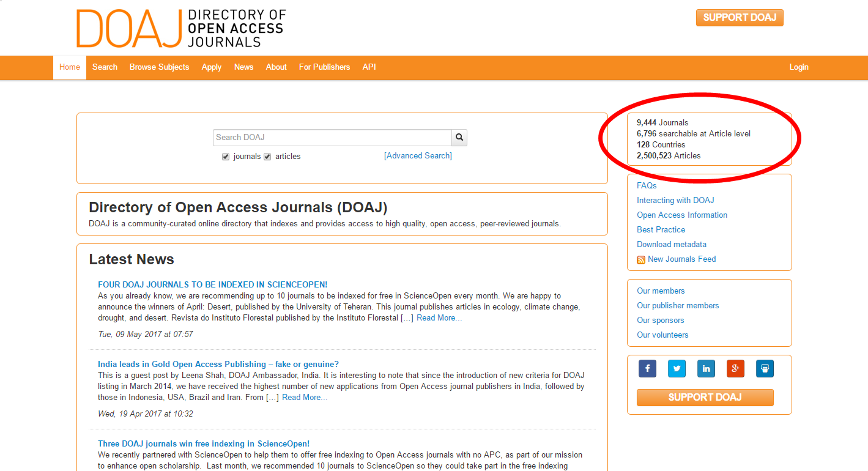The width and height of the screenshot is (868, 471).
Task: Open the Four DOAJ Journals ScienceOpen headline
Action: click(x=212, y=284)
